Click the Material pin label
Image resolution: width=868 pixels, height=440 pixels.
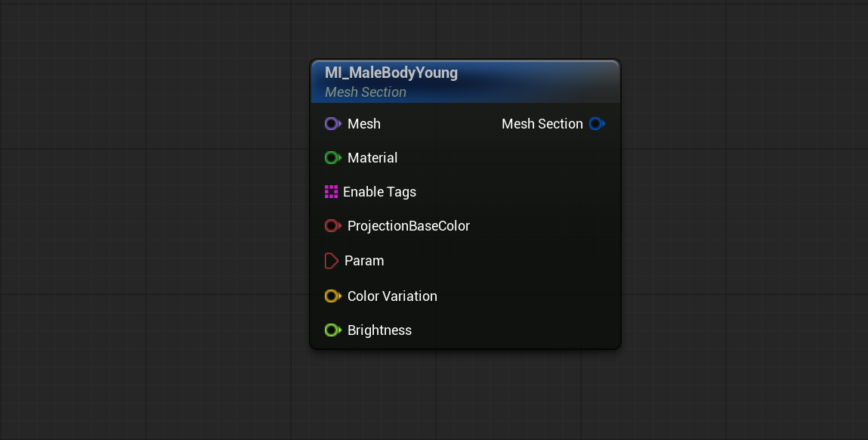(372, 158)
